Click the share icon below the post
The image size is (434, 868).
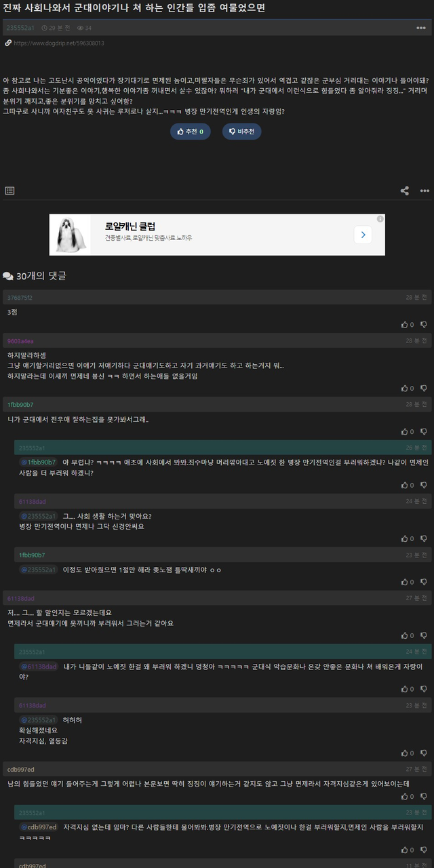pos(405,191)
